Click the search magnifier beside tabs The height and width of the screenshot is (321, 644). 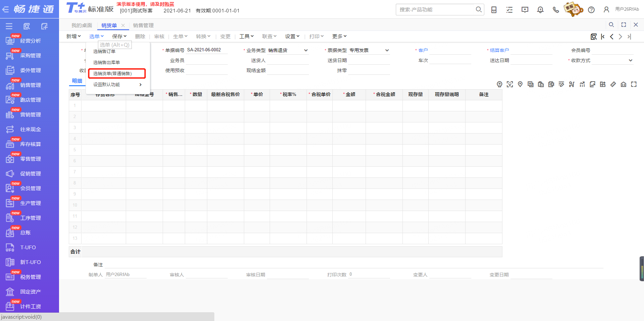point(611,25)
